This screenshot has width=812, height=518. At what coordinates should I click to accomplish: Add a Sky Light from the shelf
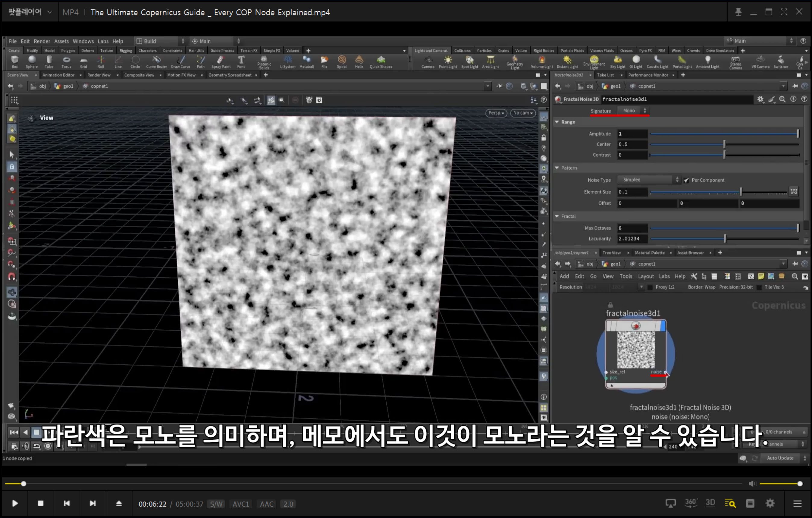(x=618, y=62)
